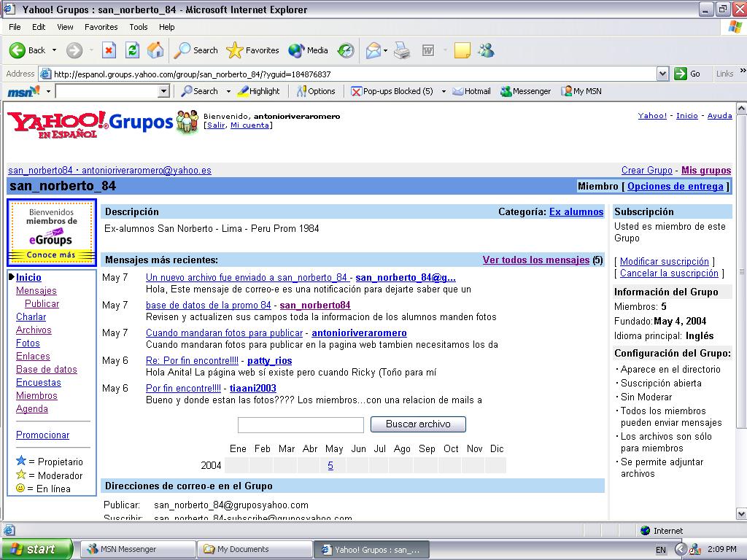Expand the MSN Search options arrow

228,91
